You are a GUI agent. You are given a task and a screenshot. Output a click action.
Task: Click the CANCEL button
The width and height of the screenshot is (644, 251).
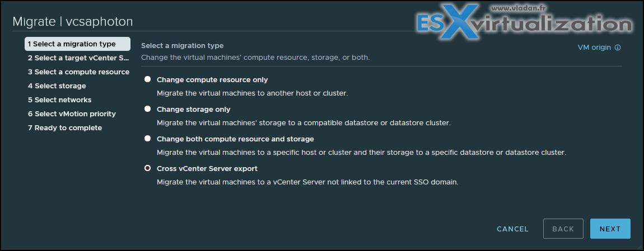(512, 229)
